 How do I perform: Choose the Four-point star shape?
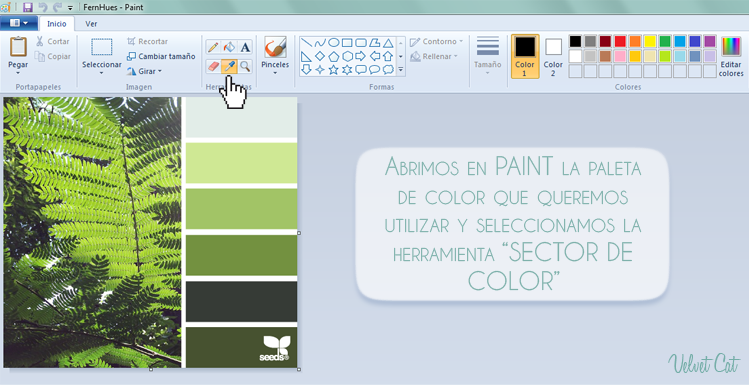[320, 70]
